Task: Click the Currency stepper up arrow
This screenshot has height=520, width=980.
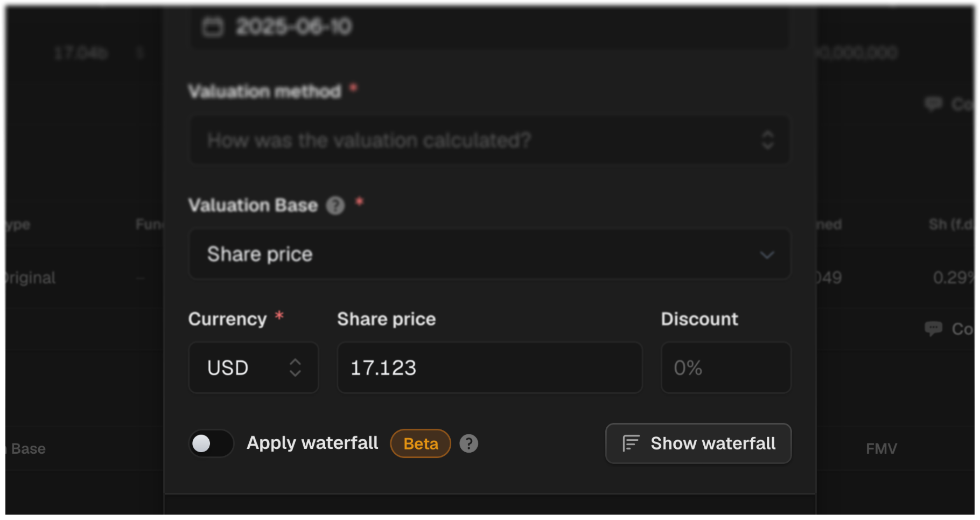Action: coord(295,361)
